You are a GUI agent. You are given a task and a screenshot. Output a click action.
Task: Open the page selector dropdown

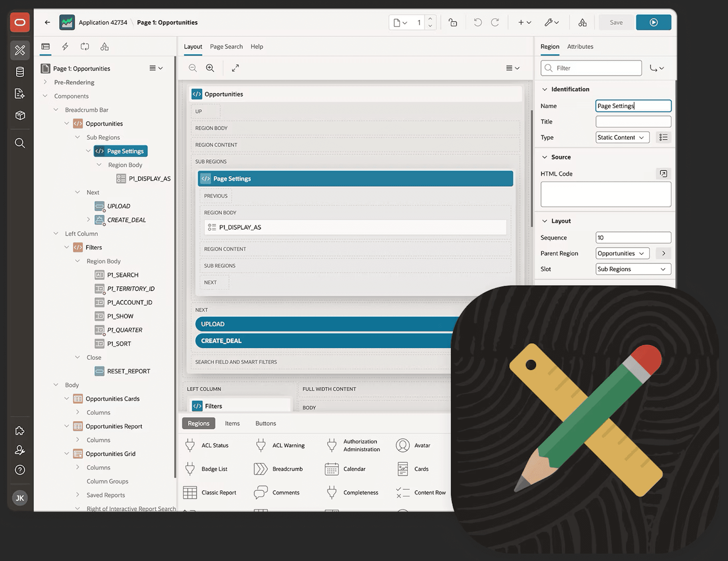click(x=400, y=22)
